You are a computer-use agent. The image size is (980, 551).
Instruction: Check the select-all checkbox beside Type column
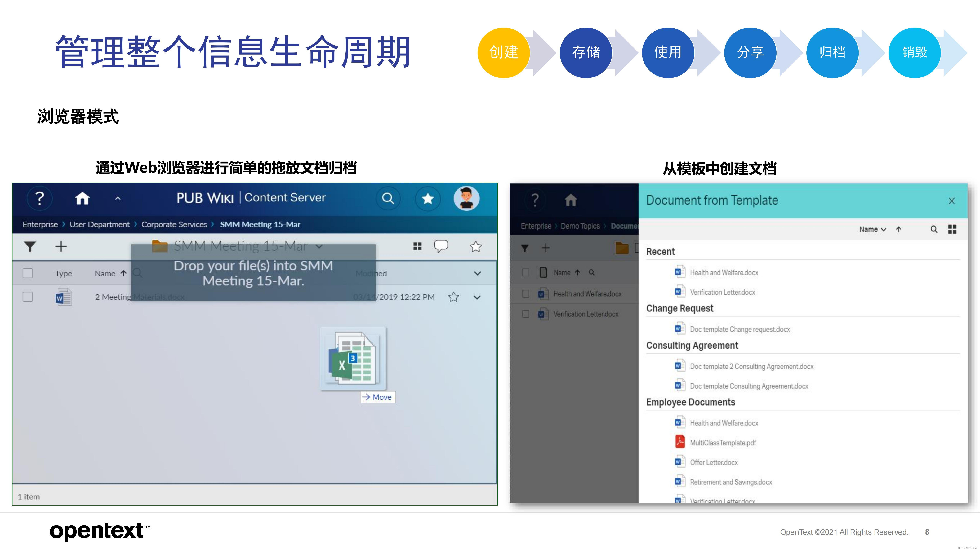[28, 273]
